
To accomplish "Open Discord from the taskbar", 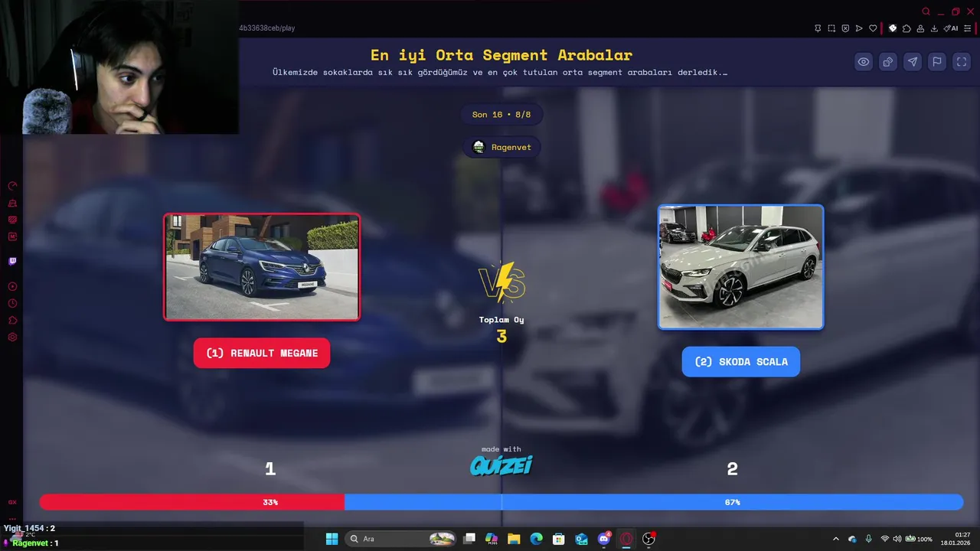I will (x=604, y=539).
